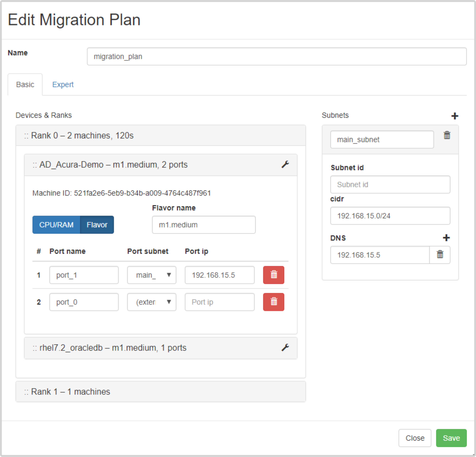Screen dimensions: 476x457
Task: Edit the port_1 port name field
Action: (x=84, y=275)
